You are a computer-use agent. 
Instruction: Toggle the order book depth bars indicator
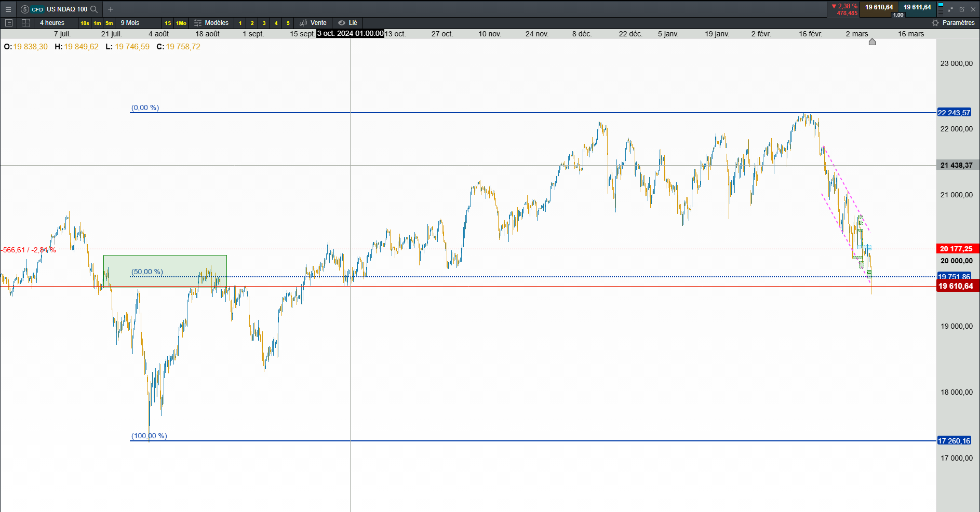point(941,9)
